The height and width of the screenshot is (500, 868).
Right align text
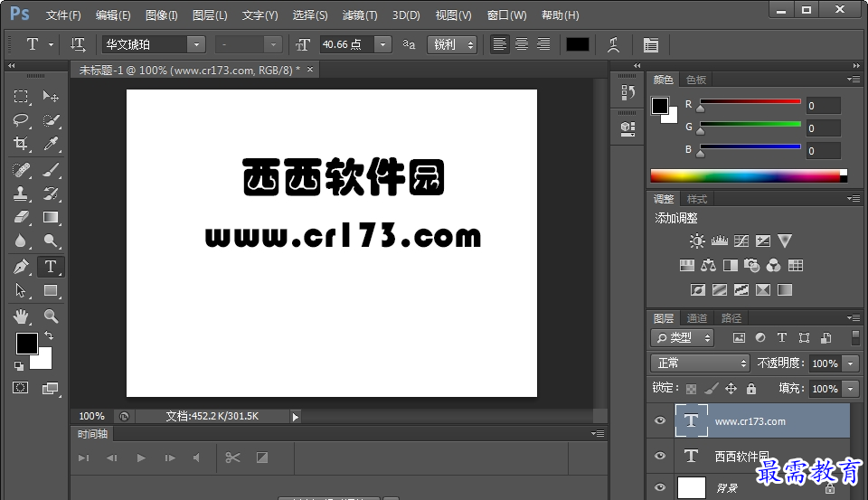543,44
